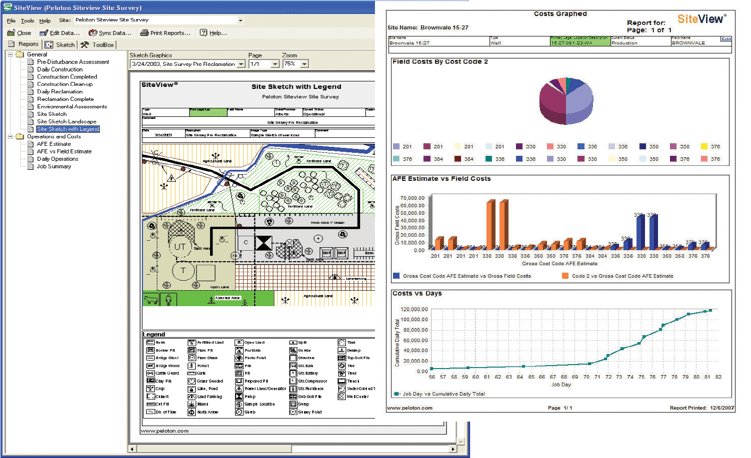Image resolution: width=751 pixels, height=458 pixels.
Task: Select Environmental Assessments report
Action: pos(72,106)
